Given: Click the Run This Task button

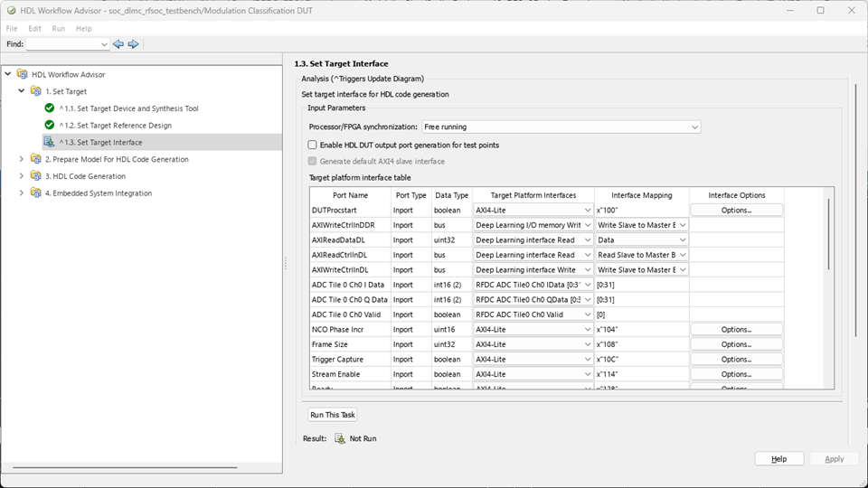Looking at the screenshot, I should 333,415.
